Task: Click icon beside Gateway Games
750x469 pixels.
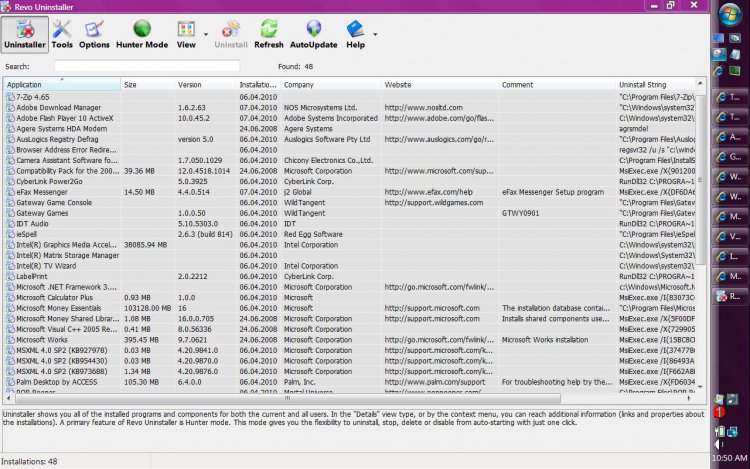Action: coord(10,213)
